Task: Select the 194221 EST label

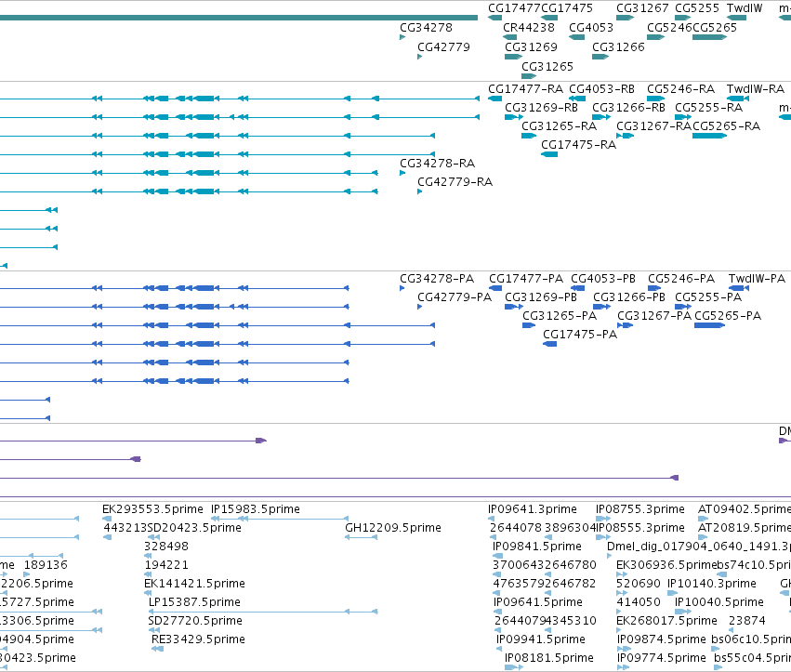Action: point(166,565)
